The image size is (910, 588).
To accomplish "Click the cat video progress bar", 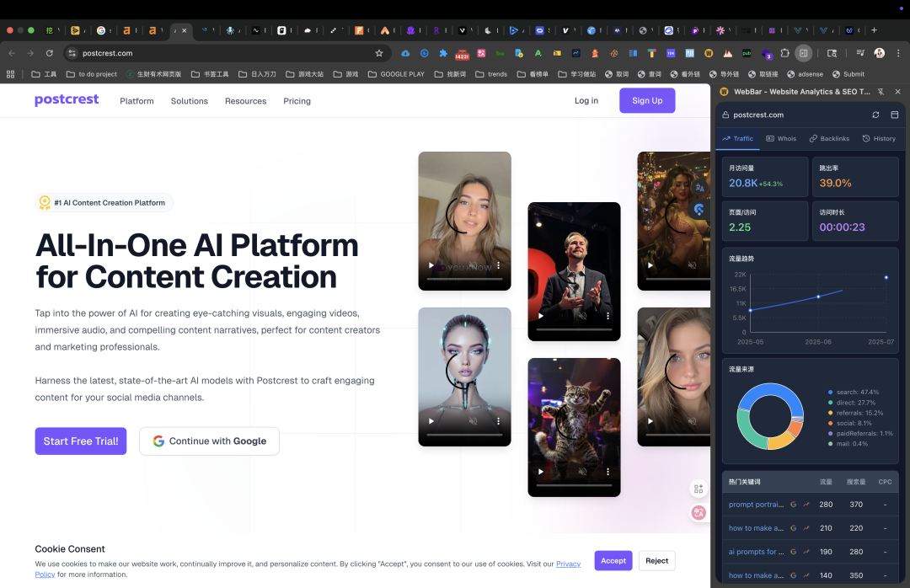I will [x=574, y=485].
